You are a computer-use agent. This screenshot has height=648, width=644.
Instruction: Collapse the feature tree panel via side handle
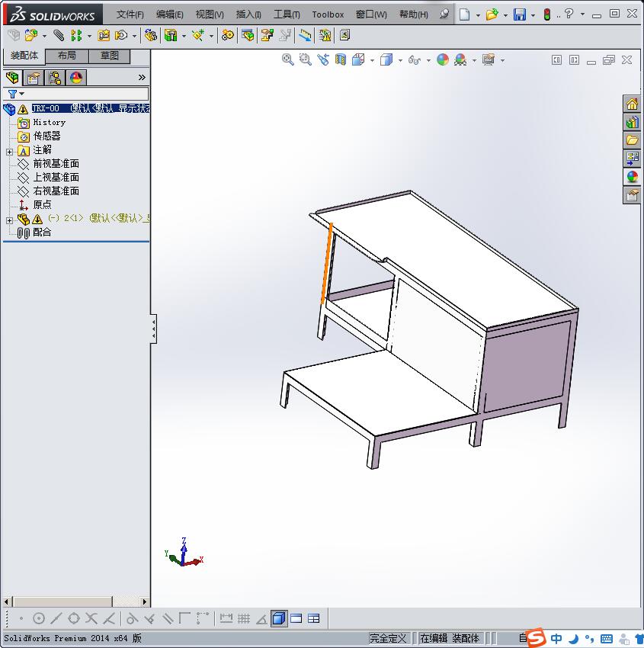153,329
